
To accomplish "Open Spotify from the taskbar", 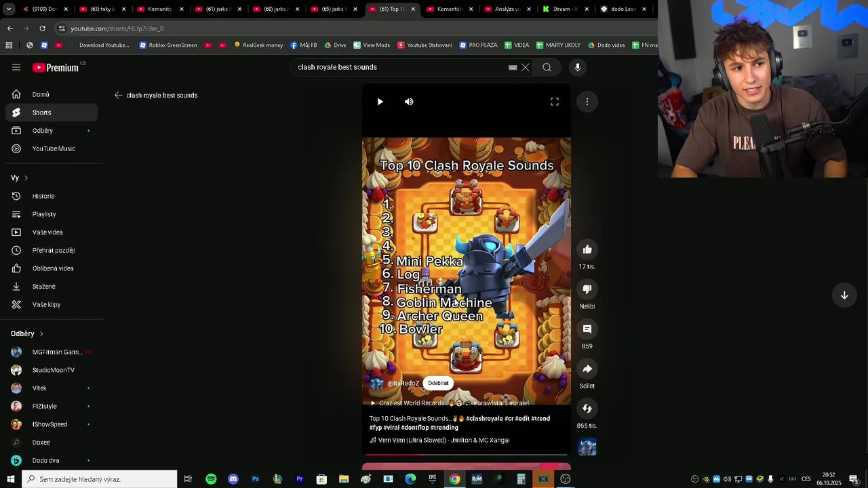I will click(211, 479).
